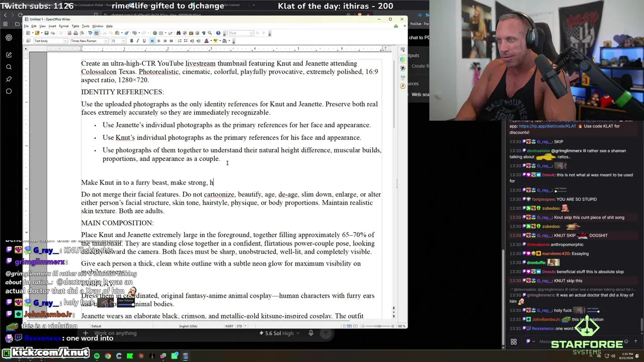The image size is (644, 362).
Task: Click the plus attach icon in prompt bar
Action: [x=86, y=333]
